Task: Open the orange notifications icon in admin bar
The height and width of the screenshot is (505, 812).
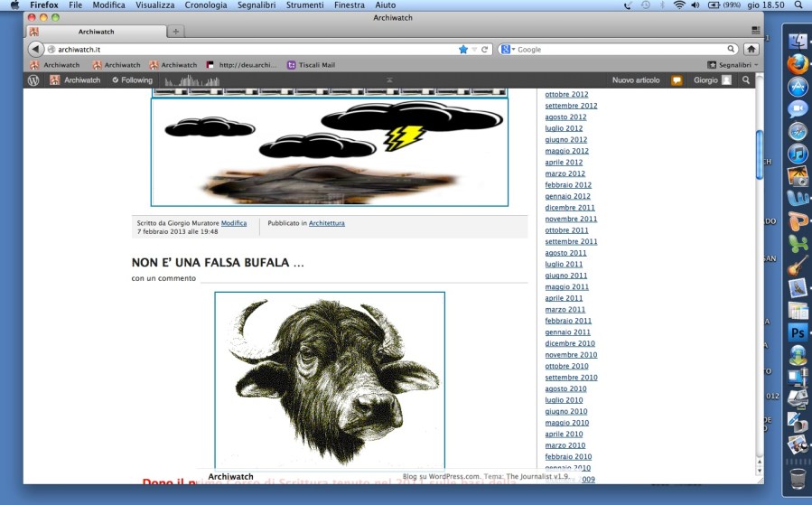Action: pyautogui.click(x=677, y=80)
